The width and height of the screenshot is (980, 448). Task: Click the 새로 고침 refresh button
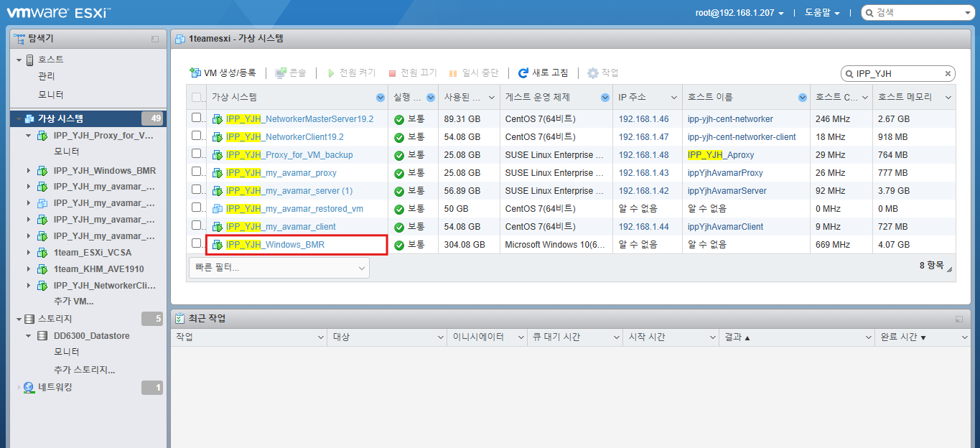tap(543, 73)
